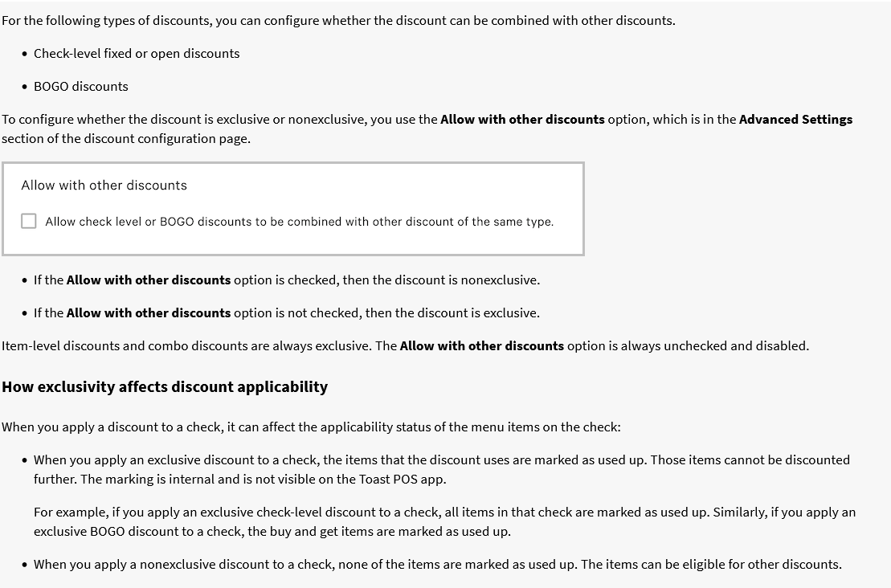Click the embedded settings screenshot image
Image resolution: width=891 pixels, height=588 pixels.
(x=293, y=208)
